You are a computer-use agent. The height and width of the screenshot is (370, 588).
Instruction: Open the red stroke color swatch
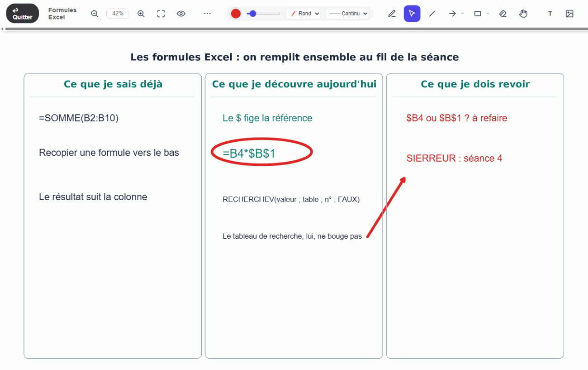tap(236, 14)
